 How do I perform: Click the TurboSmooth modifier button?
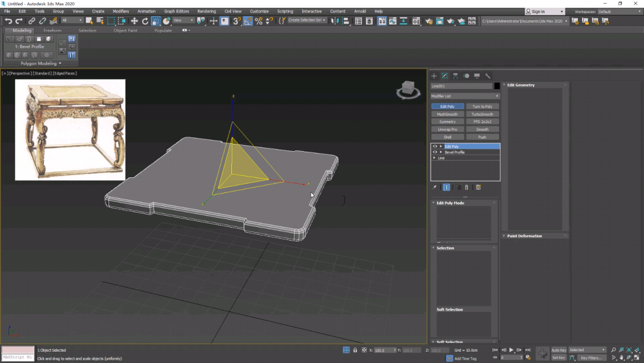click(482, 114)
